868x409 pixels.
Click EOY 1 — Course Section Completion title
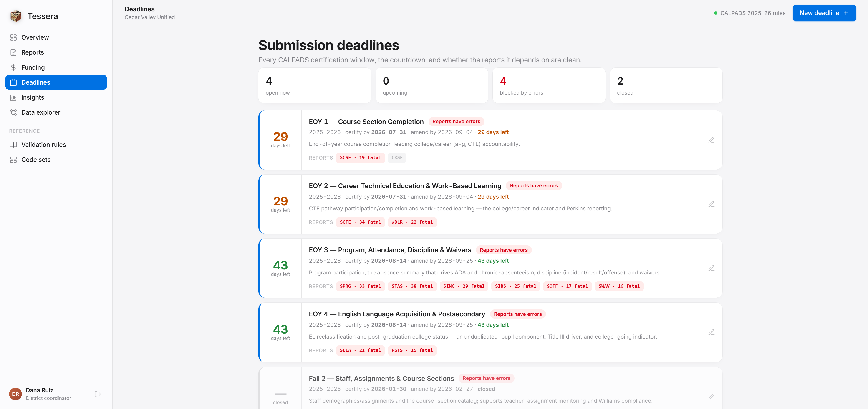click(x=366, y=122)
